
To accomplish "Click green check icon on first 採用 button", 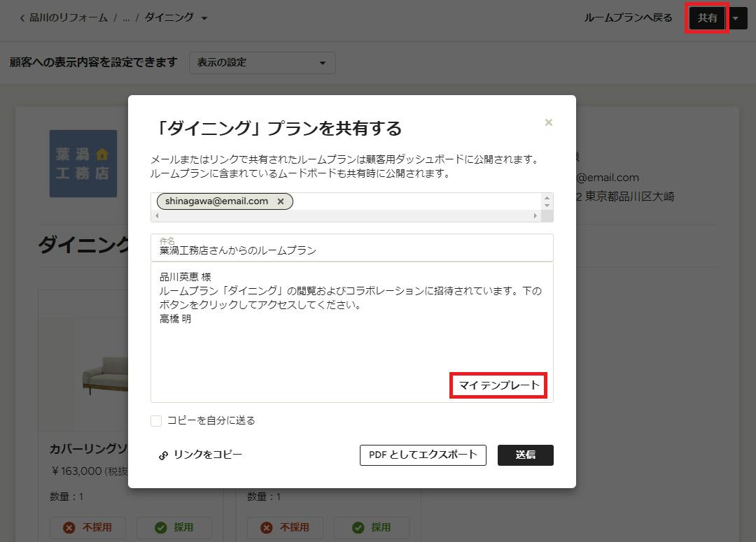I will [160, 527].
